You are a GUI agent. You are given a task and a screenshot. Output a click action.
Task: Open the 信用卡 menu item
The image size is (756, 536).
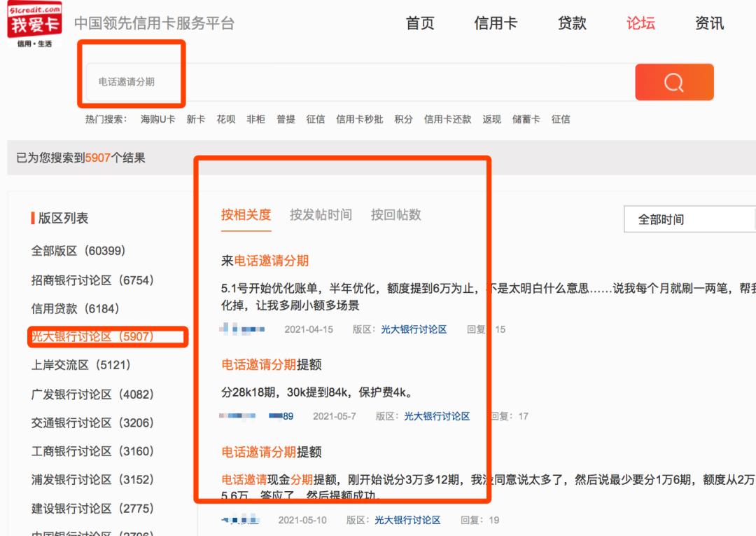click(496, 23)
